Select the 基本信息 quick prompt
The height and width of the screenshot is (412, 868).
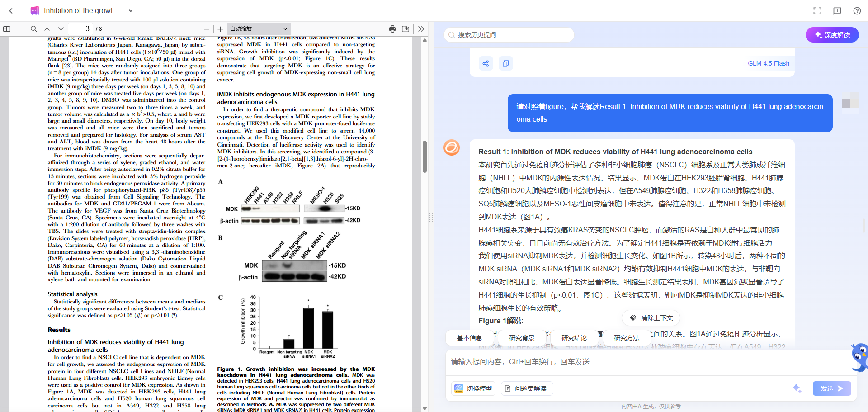[x=469, y=338]
